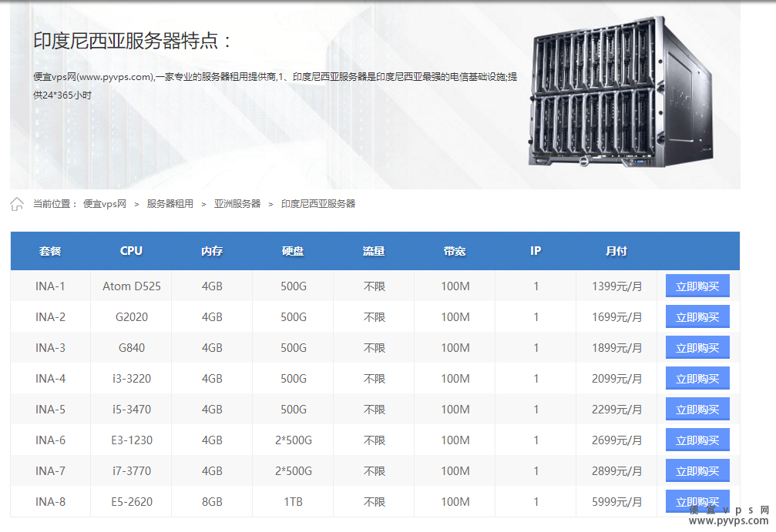Select the 1TB disk cell

294,502
